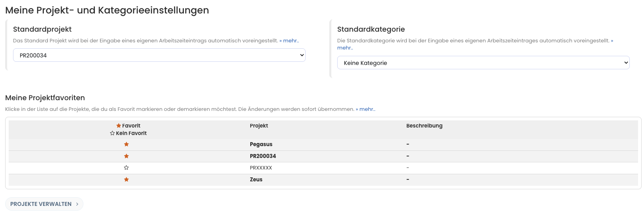Screen dimensions: 644x217
Task: Unmark Pegasus as favorite via its star
Action: [x=127, y=145]
